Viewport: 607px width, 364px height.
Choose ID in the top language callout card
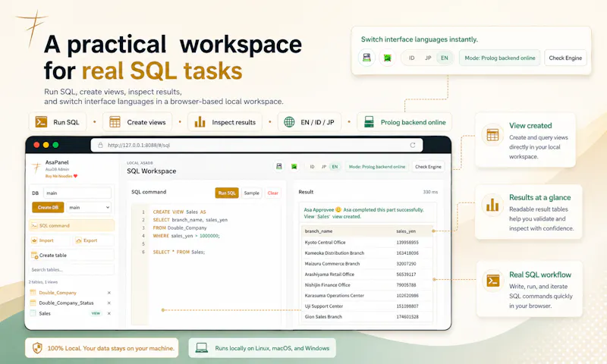click(411, 58)
